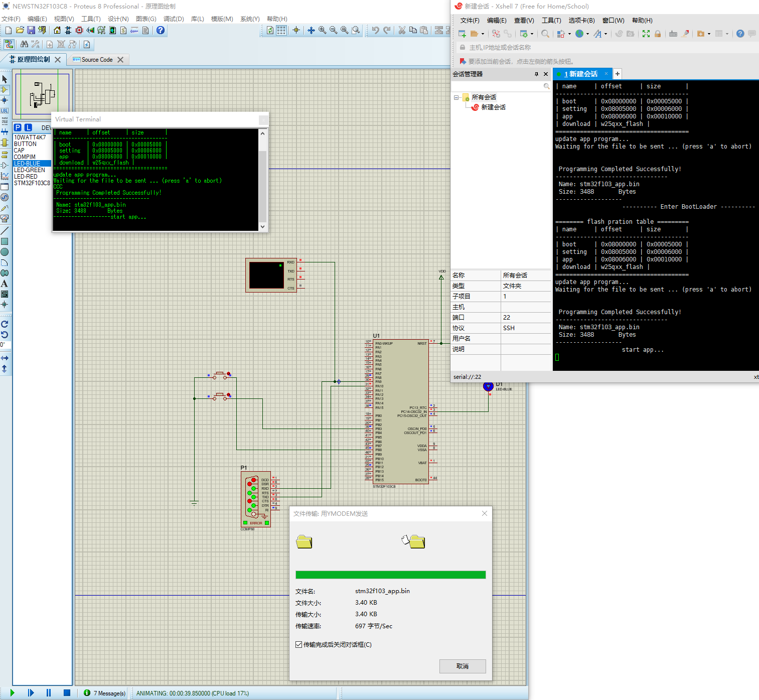Select the Wire Label (LBL) tool
Screen dimensions: 759x700
[5, 111]
